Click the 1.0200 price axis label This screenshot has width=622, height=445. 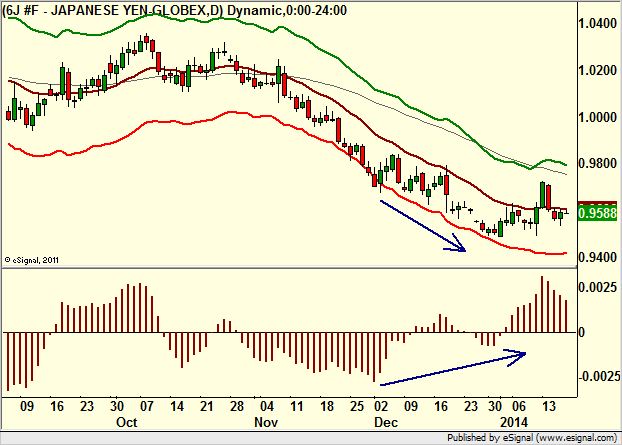[x=597, y=71]
